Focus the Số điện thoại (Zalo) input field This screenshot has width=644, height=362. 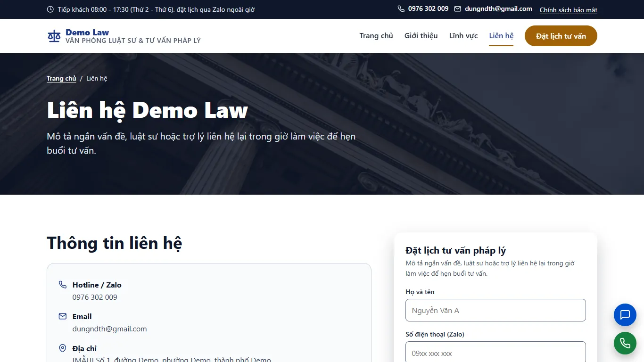[495, 352]
